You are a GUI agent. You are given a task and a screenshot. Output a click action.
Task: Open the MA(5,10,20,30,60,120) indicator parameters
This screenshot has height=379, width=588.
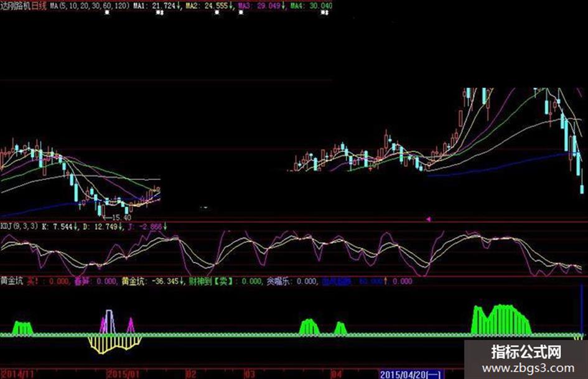coord(90,6)
